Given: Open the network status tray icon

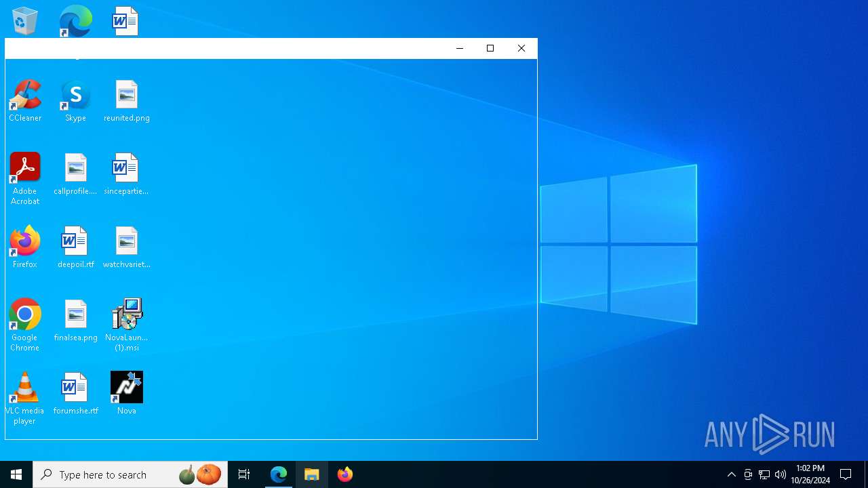Looking at the screenshot, I should pos(764,474).
